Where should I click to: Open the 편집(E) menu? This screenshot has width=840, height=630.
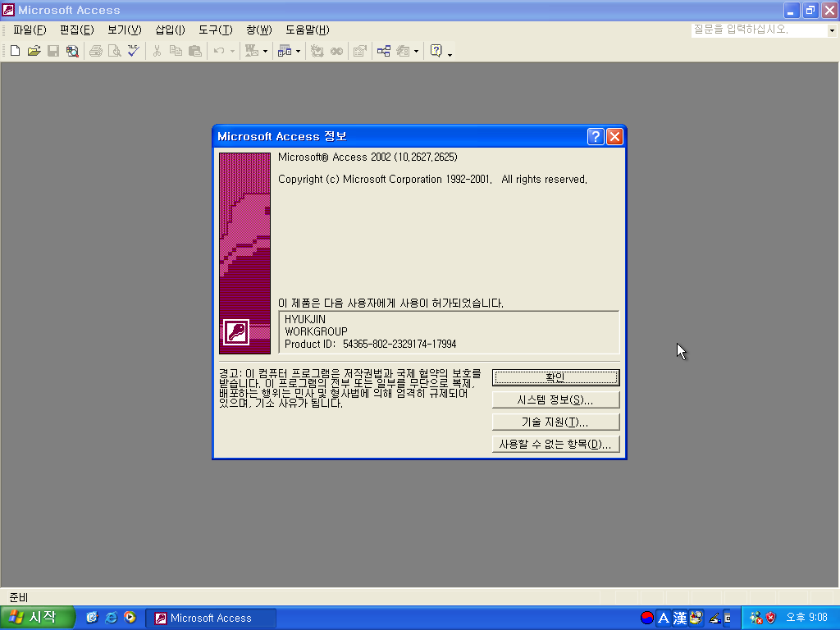coord(76,30)
